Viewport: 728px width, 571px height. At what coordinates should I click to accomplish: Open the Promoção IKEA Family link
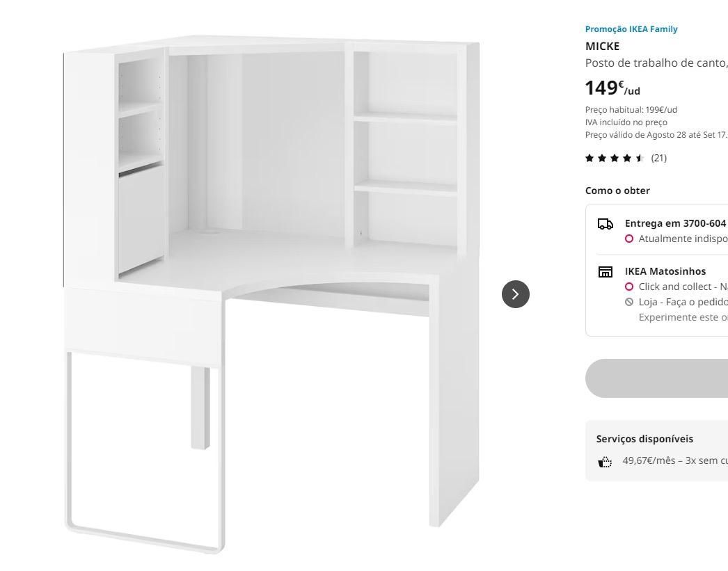(x=631, y=29)
